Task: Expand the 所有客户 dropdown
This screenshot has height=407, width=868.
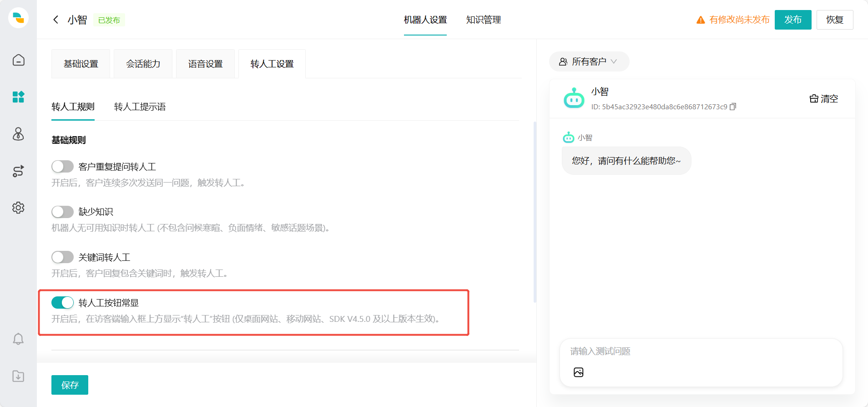Action: [x=589, y=61]
